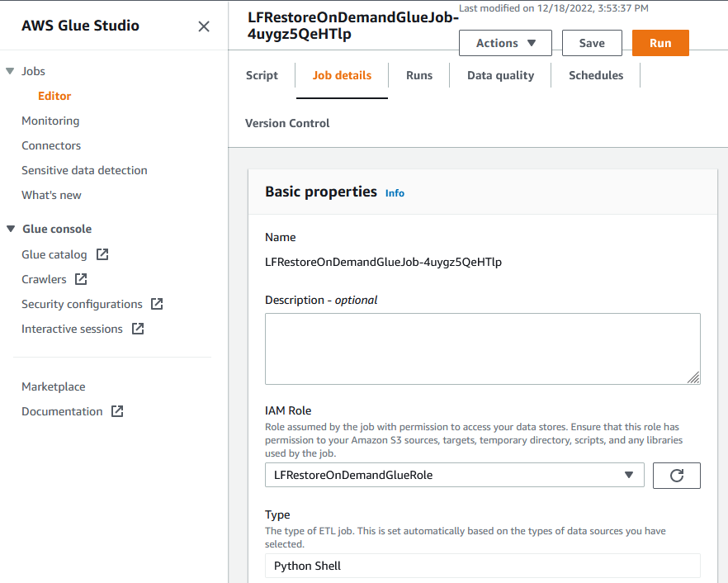Viewport: 728px width, 583px height.
Task: Open the Documentation link
Action: 62,411
